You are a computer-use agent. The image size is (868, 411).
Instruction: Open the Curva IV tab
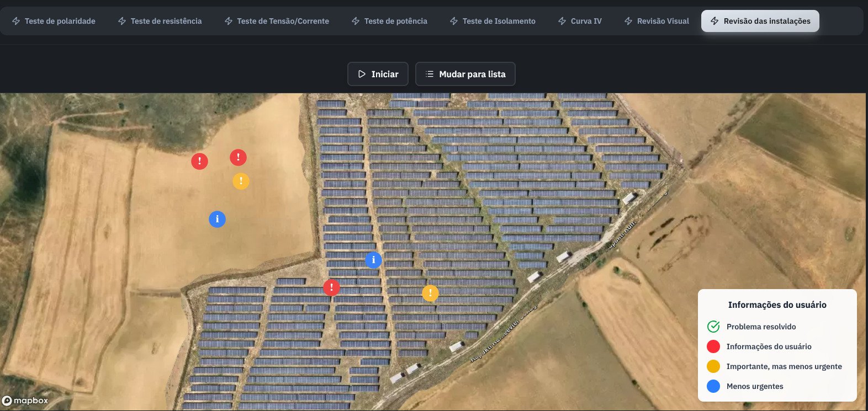(x=580, y=21)
